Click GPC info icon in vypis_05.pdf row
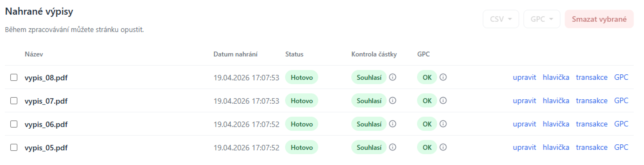644x165 pixels. click(443, 147)
